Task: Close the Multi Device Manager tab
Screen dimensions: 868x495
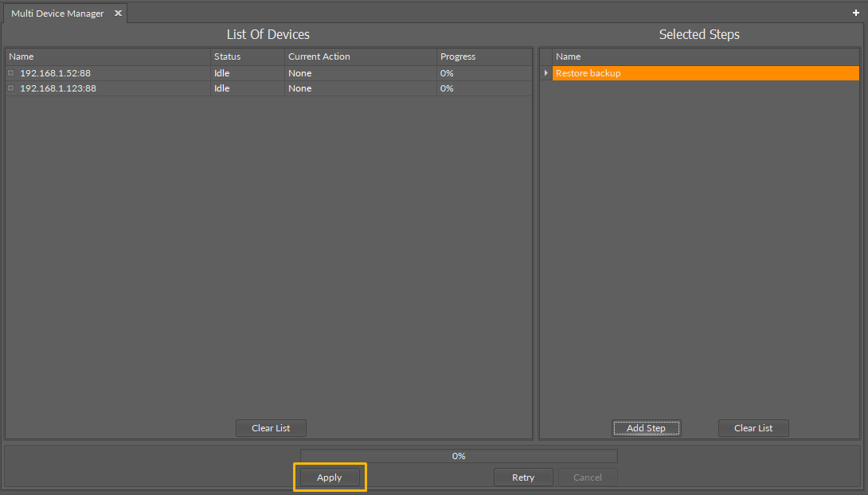Action: click(x=118, y=13)
